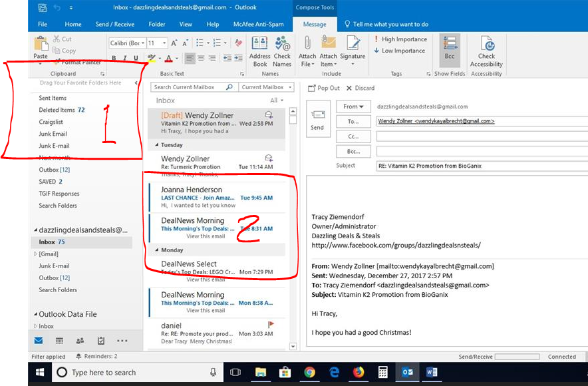Toggle Bold formatting

pyautogui.click(x=114, y=58)
